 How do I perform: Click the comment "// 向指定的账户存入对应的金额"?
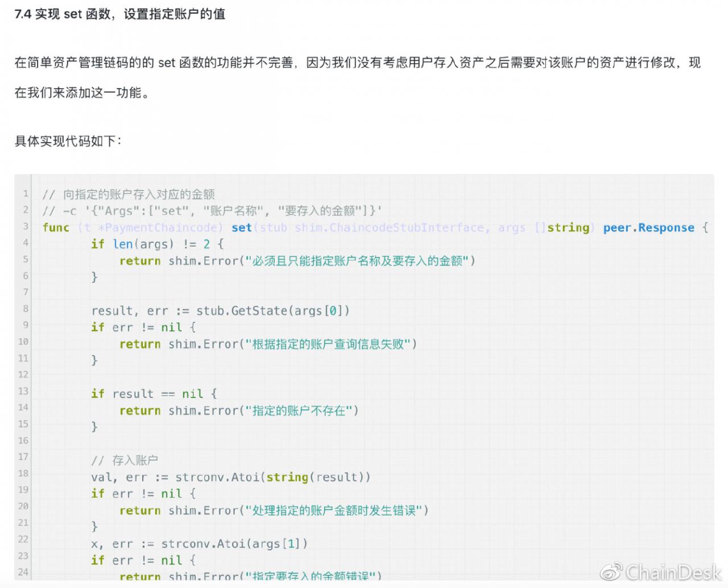pos(129,194)
